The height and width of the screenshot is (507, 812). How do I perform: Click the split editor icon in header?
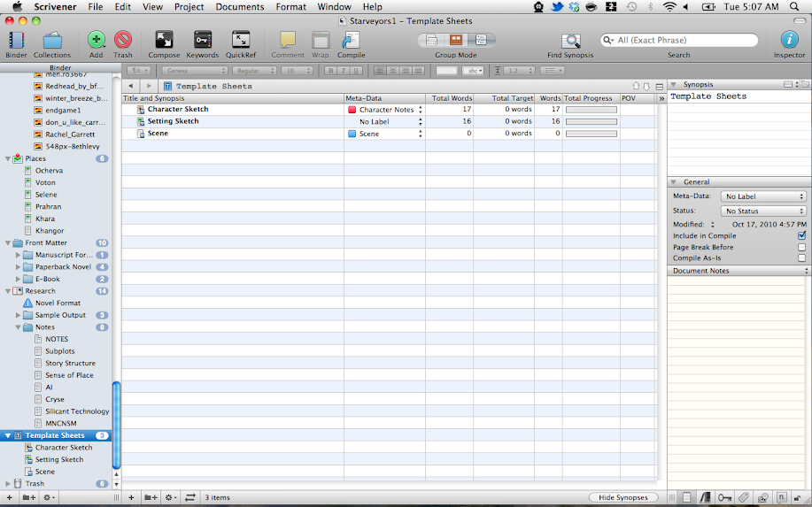coord(659,87)
